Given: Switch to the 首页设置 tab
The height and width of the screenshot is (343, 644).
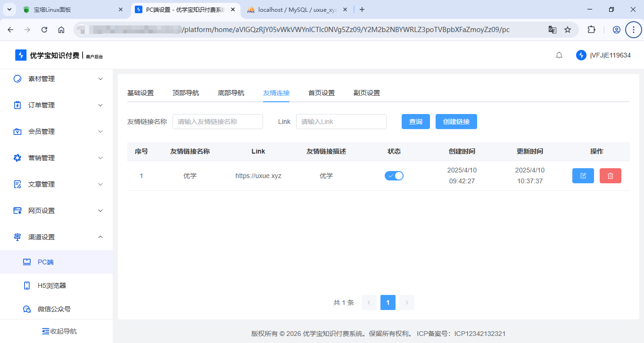Looking at the screenshot, I should 322,93.
